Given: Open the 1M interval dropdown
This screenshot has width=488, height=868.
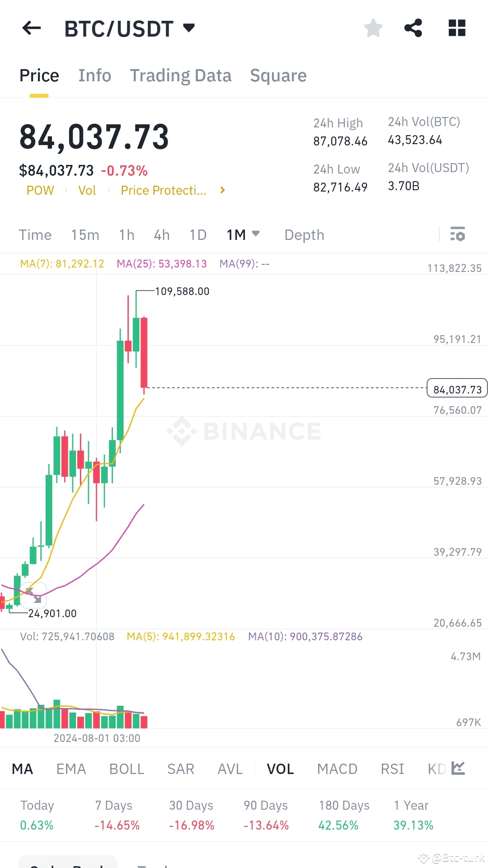Looking at the screenshot, I should [x=242, y=235].
